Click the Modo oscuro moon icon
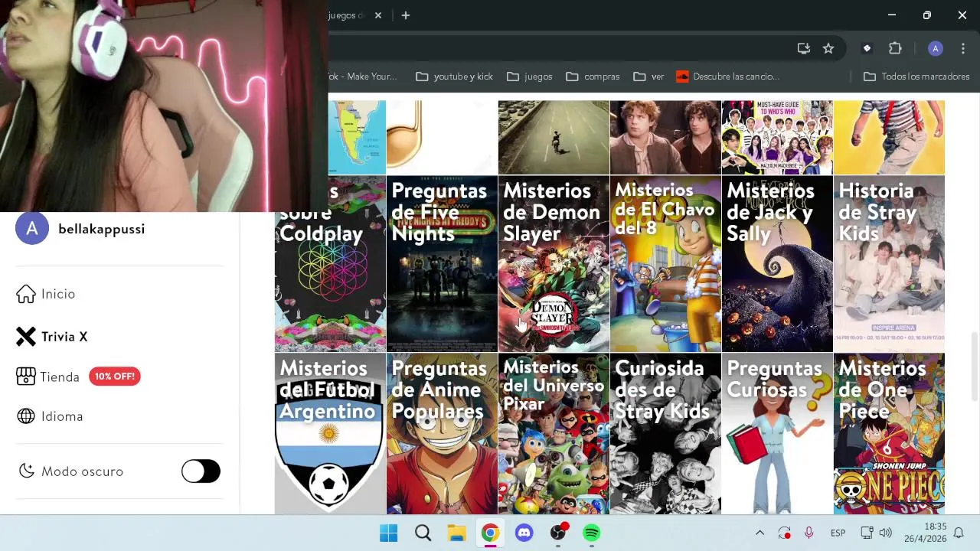 click(x=27, y=471)
